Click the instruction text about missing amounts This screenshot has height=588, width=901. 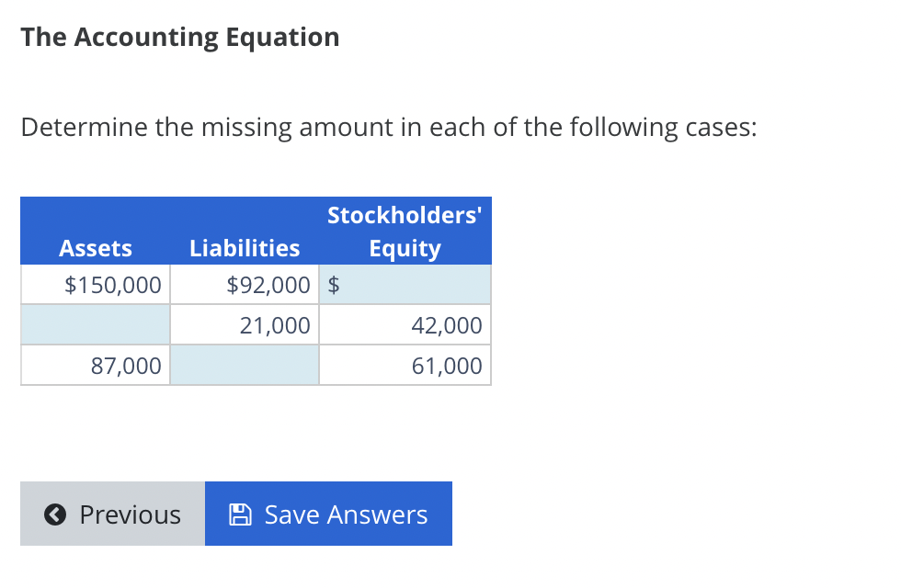[388, 127]
